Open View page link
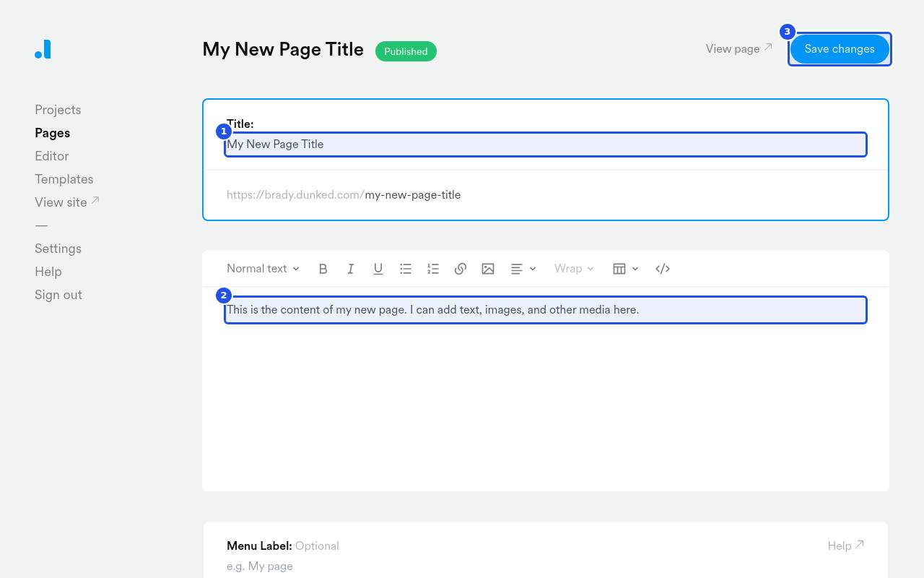Image resolution: width=924 pixels, height=578 pixels. [739, 48]
